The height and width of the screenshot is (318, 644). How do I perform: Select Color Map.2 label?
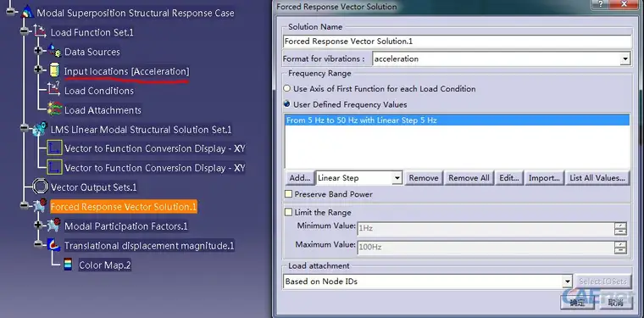(x=105, y=265)
